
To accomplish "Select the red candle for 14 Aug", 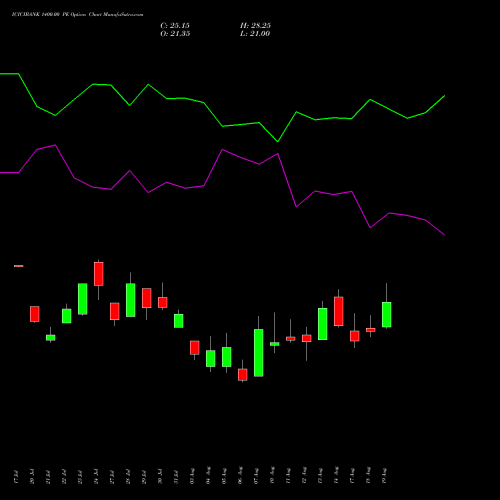I will 339,311.
